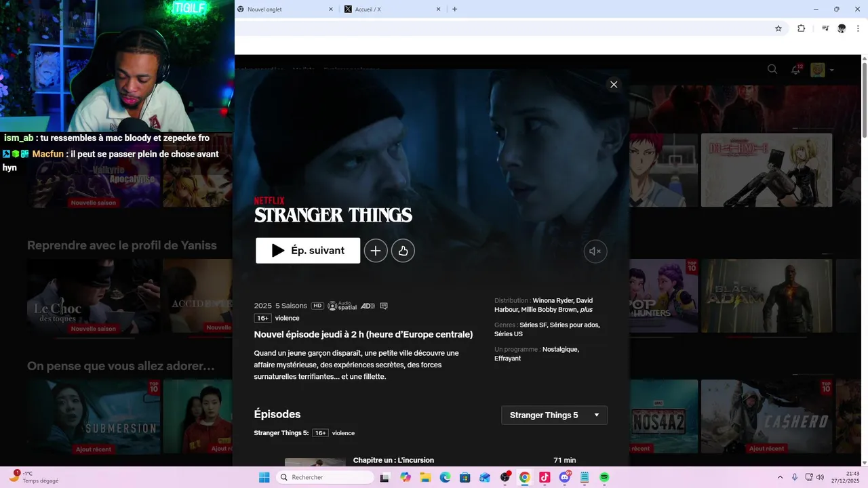Image resolution: width=868 pixels, height=488 pixels.
Task: Open Séries US genre link
Action: click(x=509, y=334)
